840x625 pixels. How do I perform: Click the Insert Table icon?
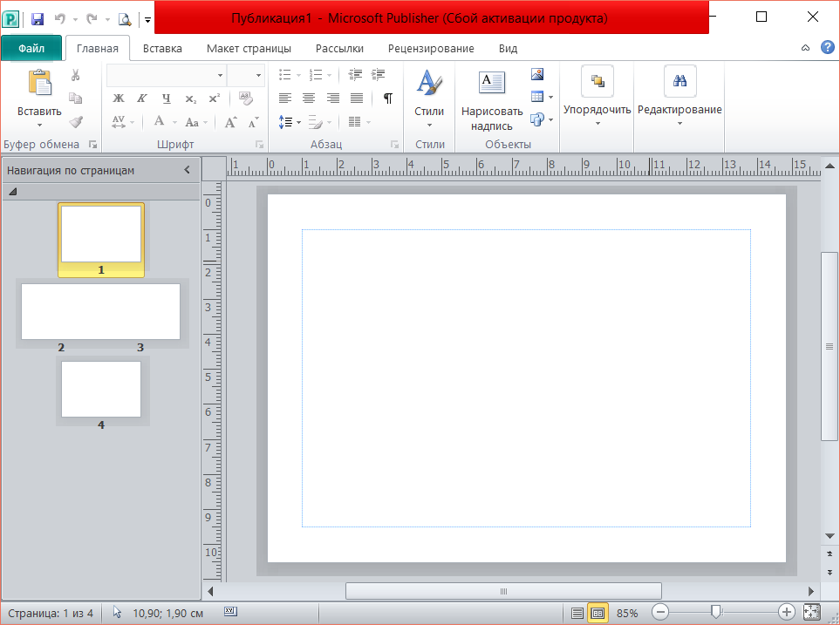537,97
